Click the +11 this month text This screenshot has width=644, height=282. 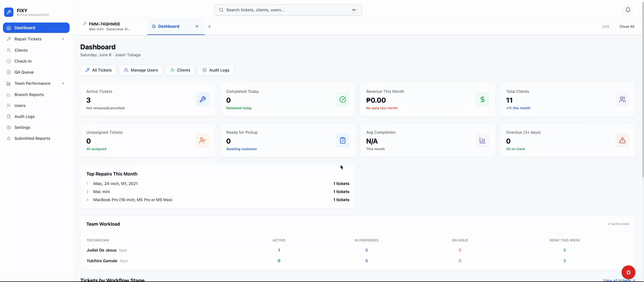[x=518, y=108]
